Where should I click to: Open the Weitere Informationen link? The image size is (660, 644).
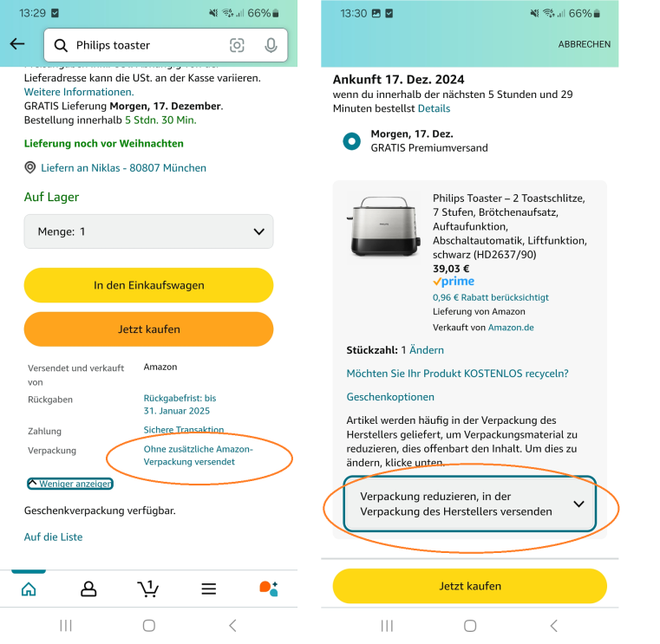(x=79, y=92)
